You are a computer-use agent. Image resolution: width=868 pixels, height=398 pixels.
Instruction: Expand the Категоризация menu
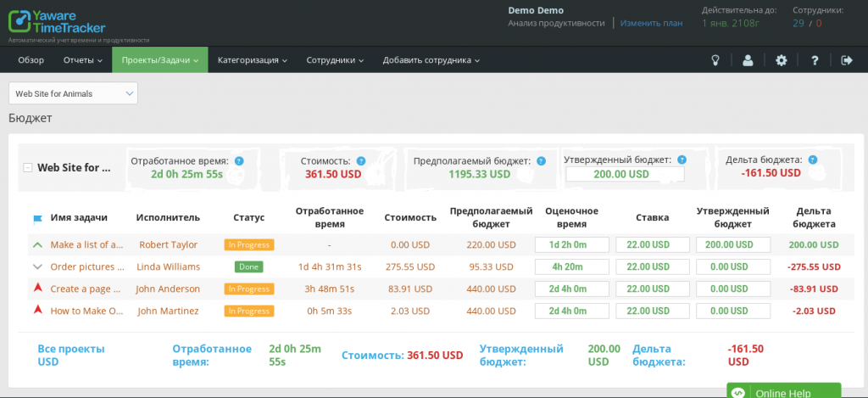253,60
